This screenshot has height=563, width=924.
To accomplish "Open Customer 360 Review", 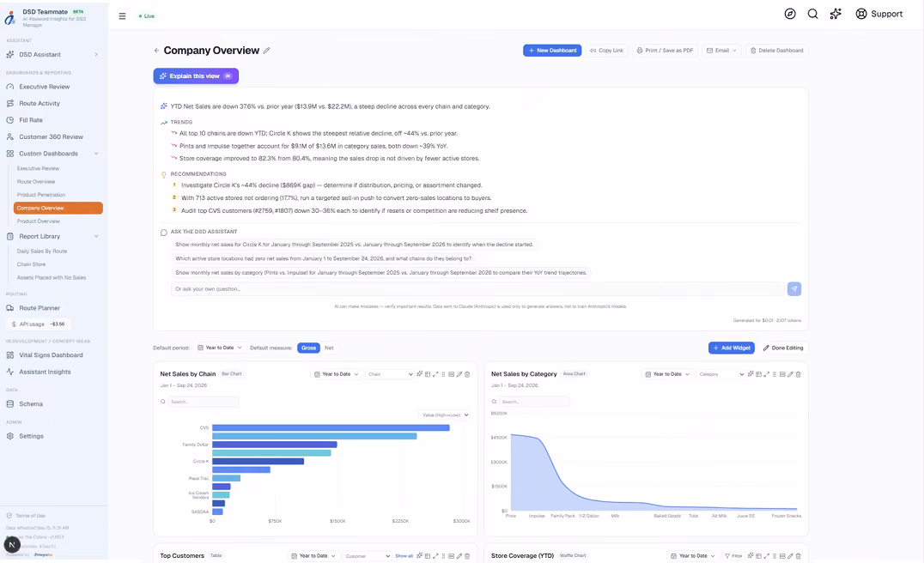I will pyautogui.click(x=51, y=136).
